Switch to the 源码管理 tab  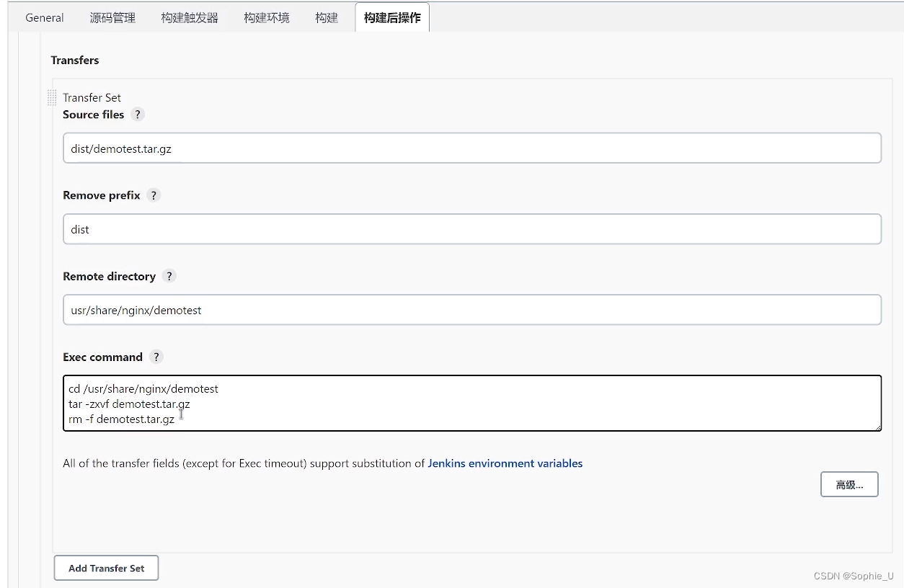(112, 18)
